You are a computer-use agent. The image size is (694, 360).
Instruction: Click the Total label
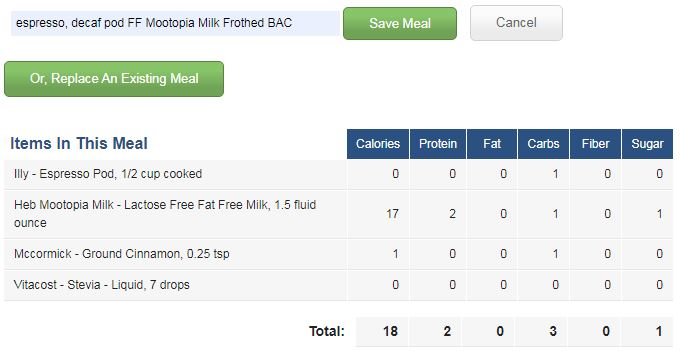pos(327,331)
